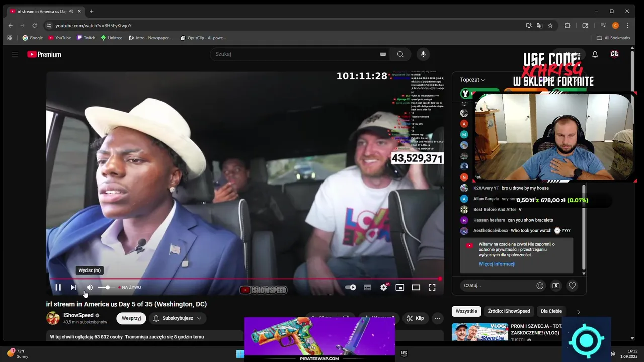Select the Dla Ciebie filter chip
Image resolution: width=644 pixels, height=362 pixels.
tap(551, 311)
